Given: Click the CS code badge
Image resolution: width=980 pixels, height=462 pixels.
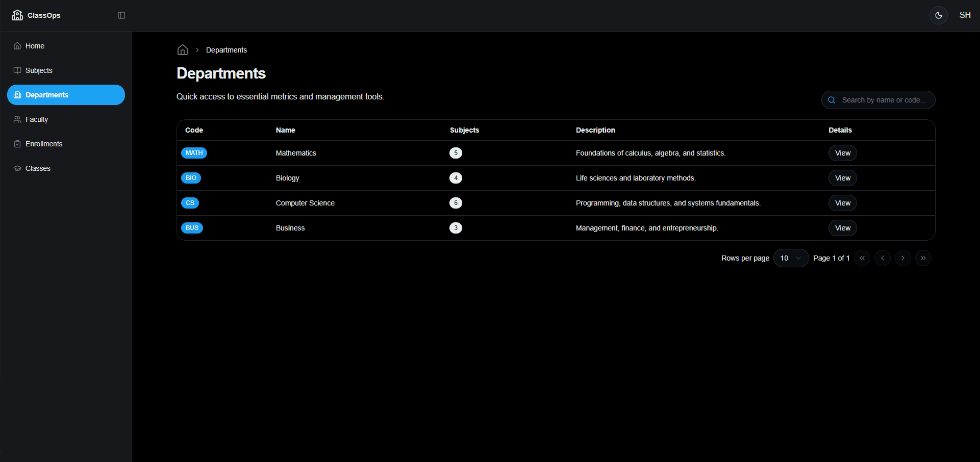Looking at the screenshot, I should [x=190, y=203].
